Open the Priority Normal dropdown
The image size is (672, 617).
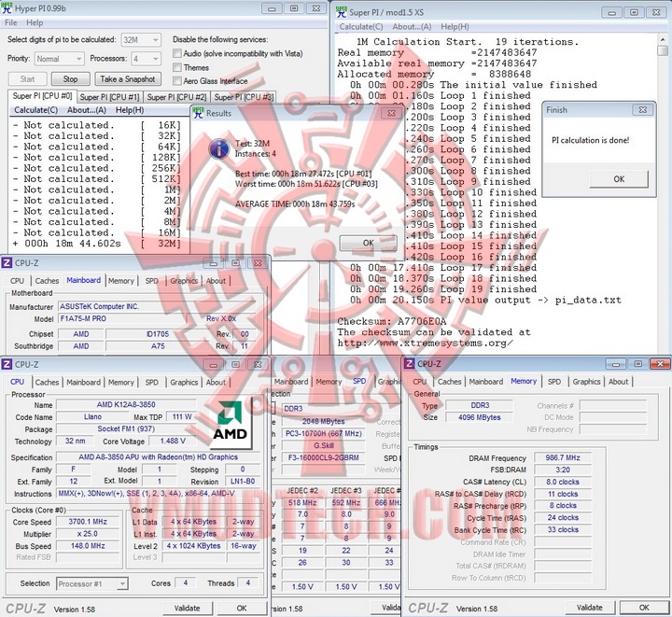click(59, 59)
